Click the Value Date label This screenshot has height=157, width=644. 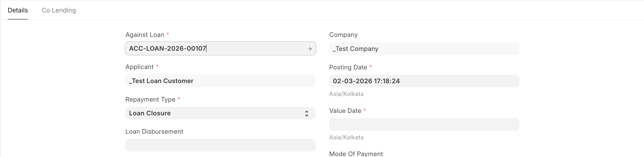click(345, 111)
